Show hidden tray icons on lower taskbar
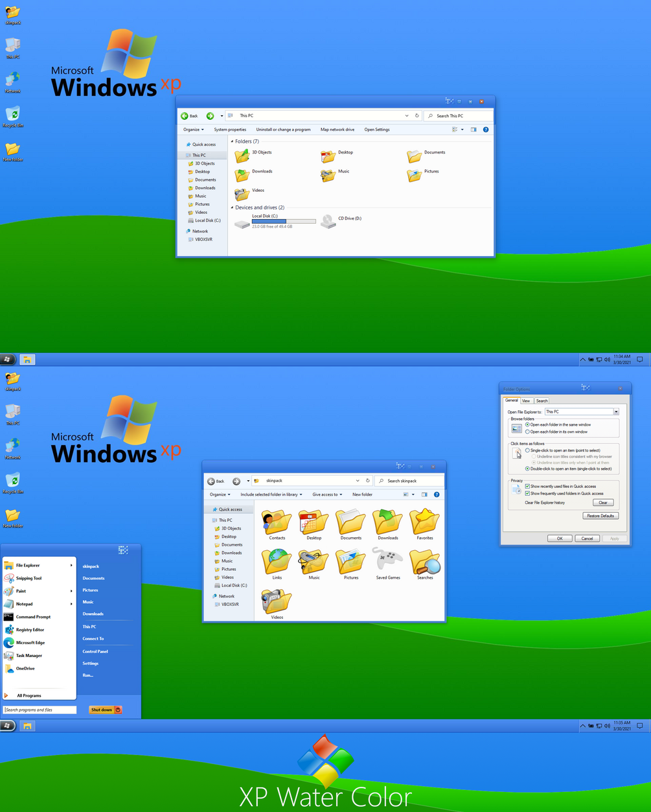The height and width of the screenshot is (812, 651). point(582,726)
